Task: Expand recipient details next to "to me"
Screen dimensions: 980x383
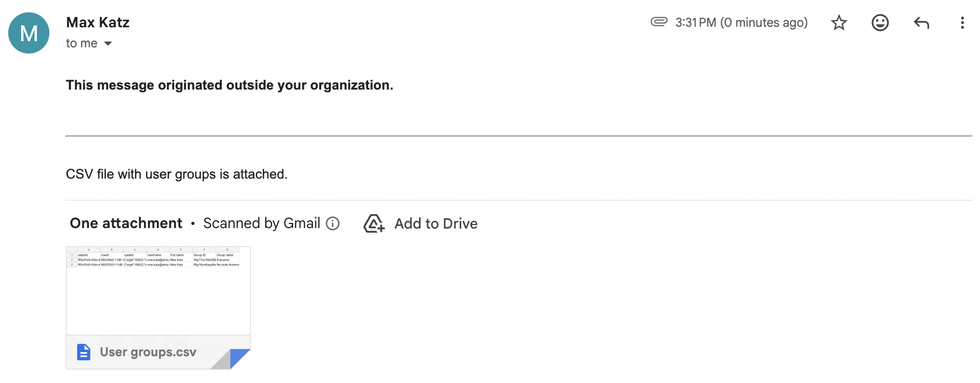Action: [108, 44]
